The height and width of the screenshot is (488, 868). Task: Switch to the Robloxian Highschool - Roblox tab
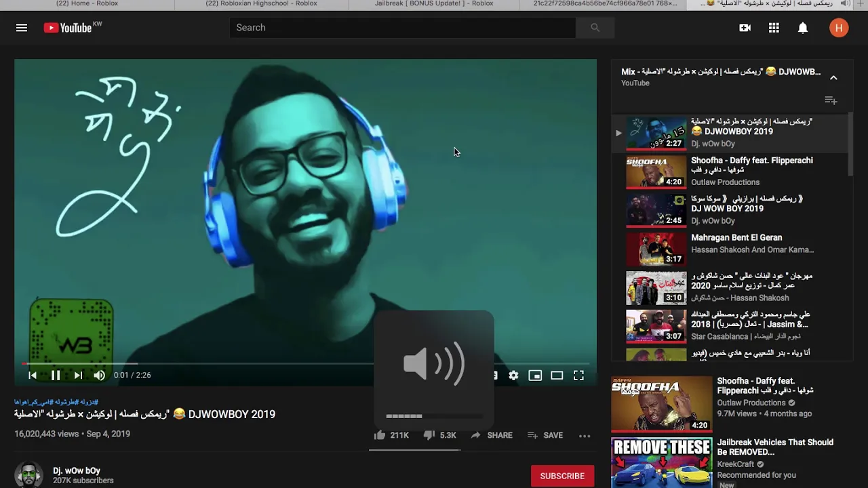[261, 4]
